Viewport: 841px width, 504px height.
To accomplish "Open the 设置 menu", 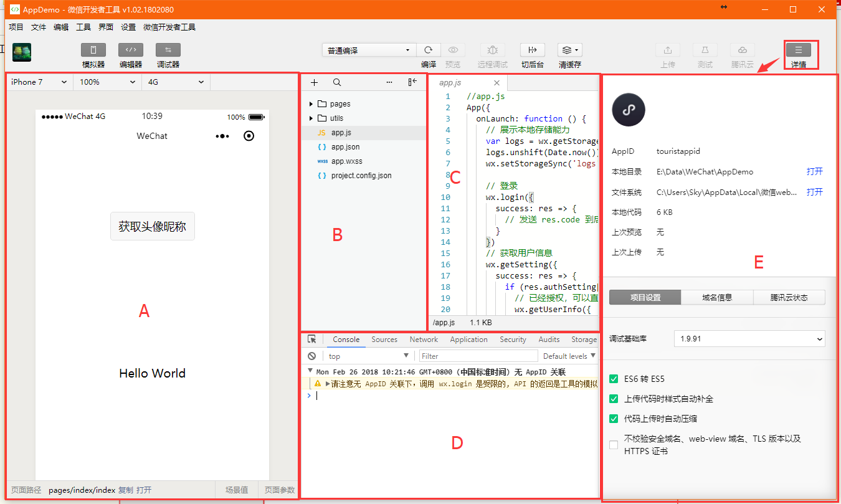I will pos(128,27).
